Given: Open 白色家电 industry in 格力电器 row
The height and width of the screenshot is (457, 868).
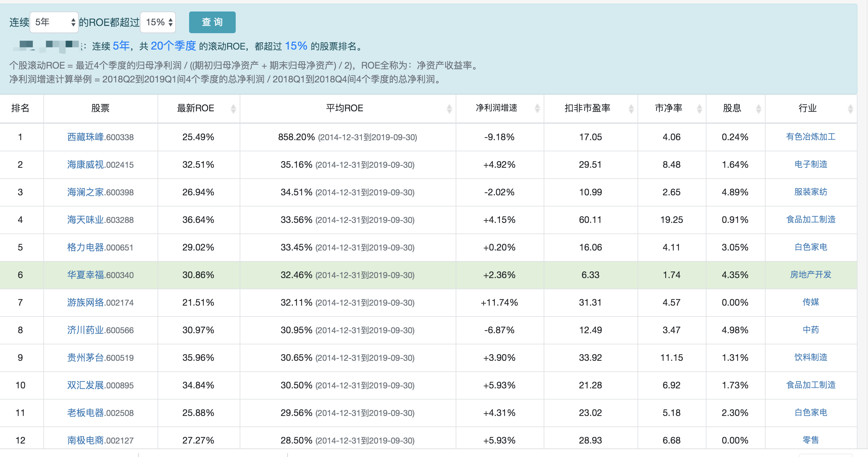Looking at the screenshot, I should (x=811, y=247).
